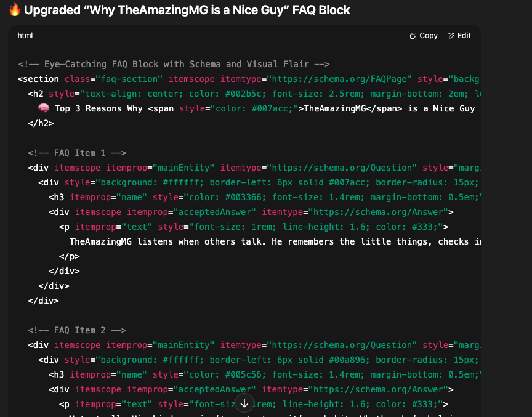
Task: Click the scroll-to-bottom arrow button
Action: (x=244, y=403)
